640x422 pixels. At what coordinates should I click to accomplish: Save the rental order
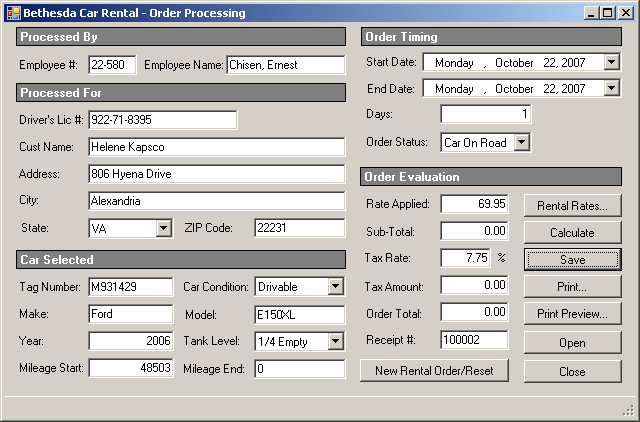(573, 260)
